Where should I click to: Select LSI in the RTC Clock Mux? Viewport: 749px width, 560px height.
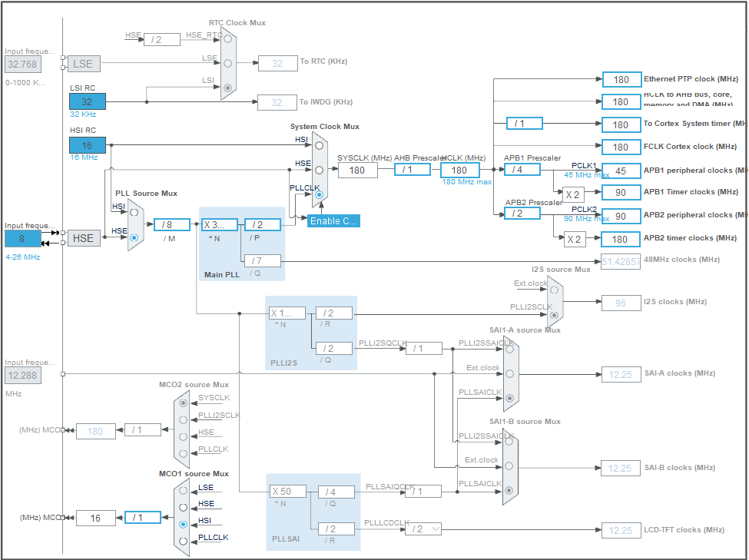(227, 88)
